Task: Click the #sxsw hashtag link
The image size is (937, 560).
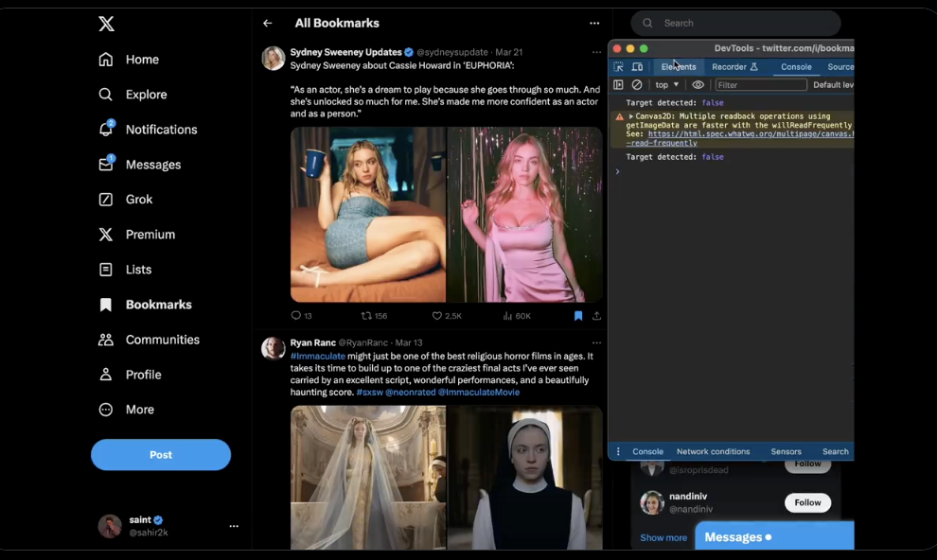Action: [369, 393]
